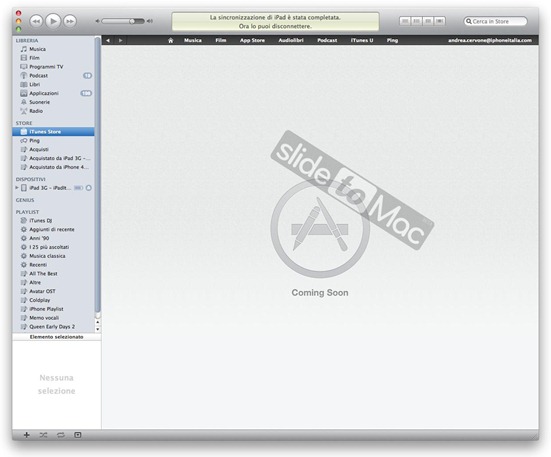
Task: Toggle the artwork viewer panel button
Action: pyautogui.click(x=78, y=435)
